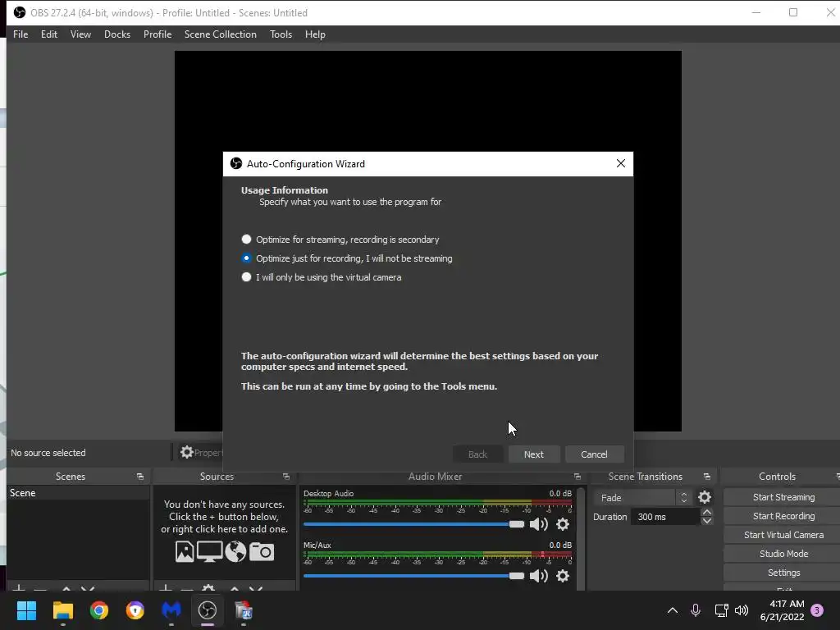Show hidden system tray icons
Viewport: 840px width, 630px height.
click(x=673, y=610)
